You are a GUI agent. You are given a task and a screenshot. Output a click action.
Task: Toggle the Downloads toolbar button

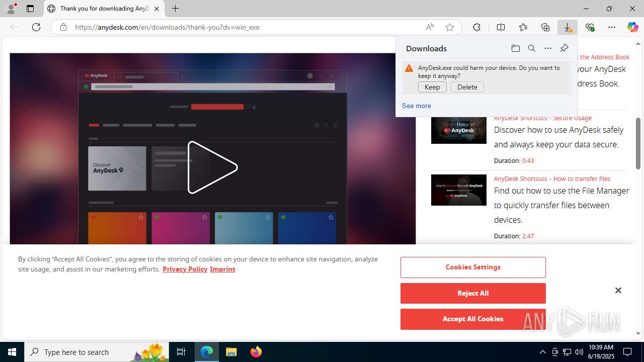[568, 27]
